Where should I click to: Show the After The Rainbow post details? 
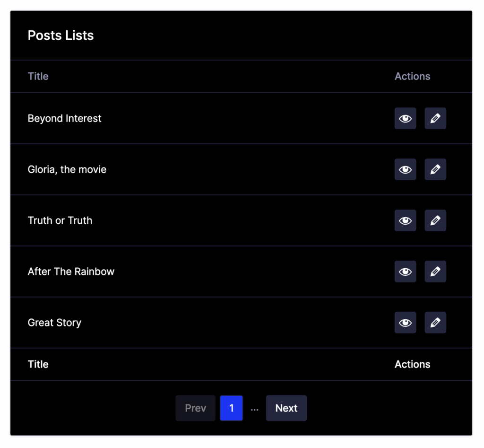tap(405, 272)
